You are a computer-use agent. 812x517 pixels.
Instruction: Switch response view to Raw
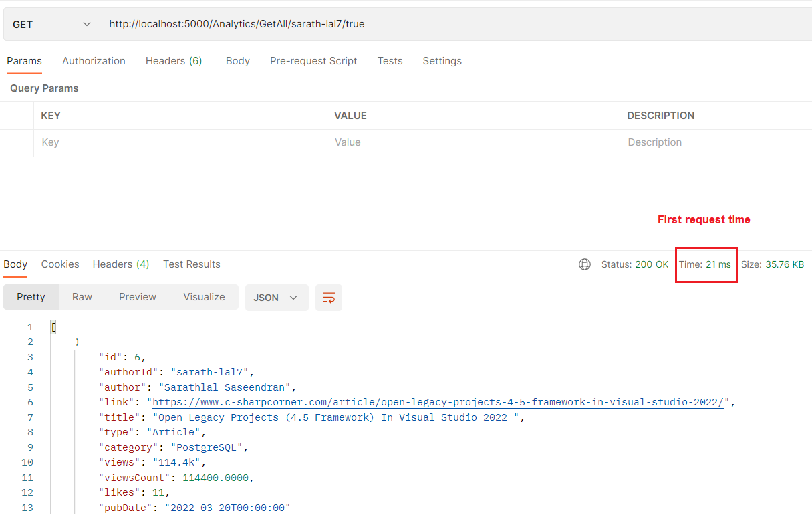coord(82,297)
